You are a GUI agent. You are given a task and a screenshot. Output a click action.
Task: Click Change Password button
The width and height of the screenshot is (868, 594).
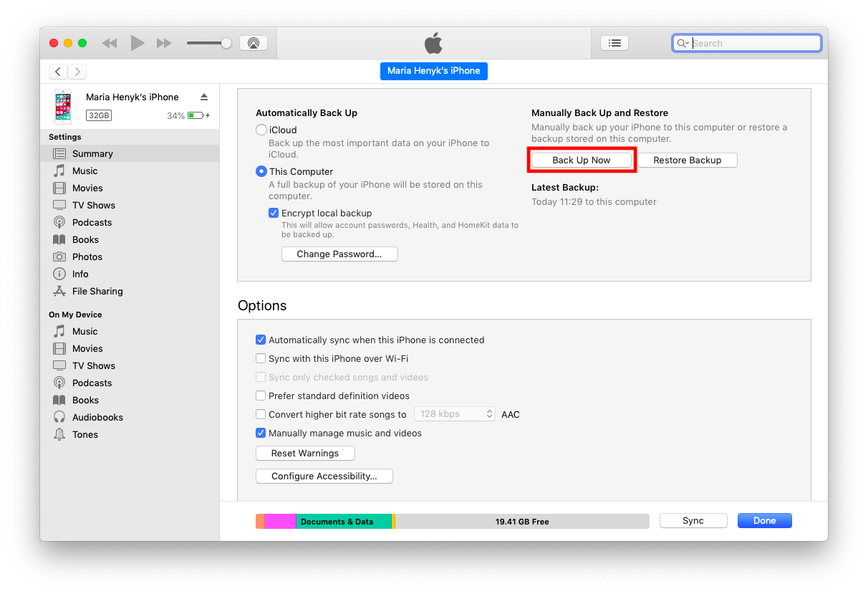coord(339,254)
